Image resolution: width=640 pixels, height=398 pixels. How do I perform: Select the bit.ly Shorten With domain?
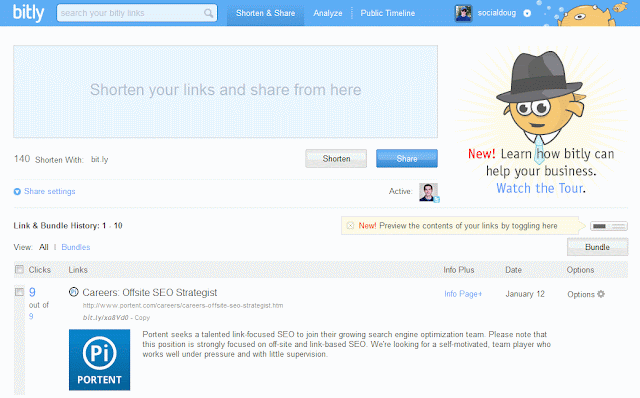tap(100, 159)
